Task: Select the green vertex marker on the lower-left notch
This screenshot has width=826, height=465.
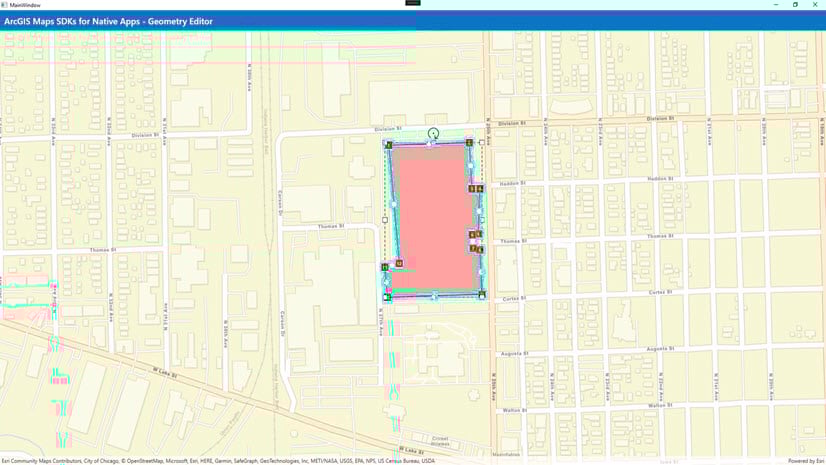Action: pos(385,268)
